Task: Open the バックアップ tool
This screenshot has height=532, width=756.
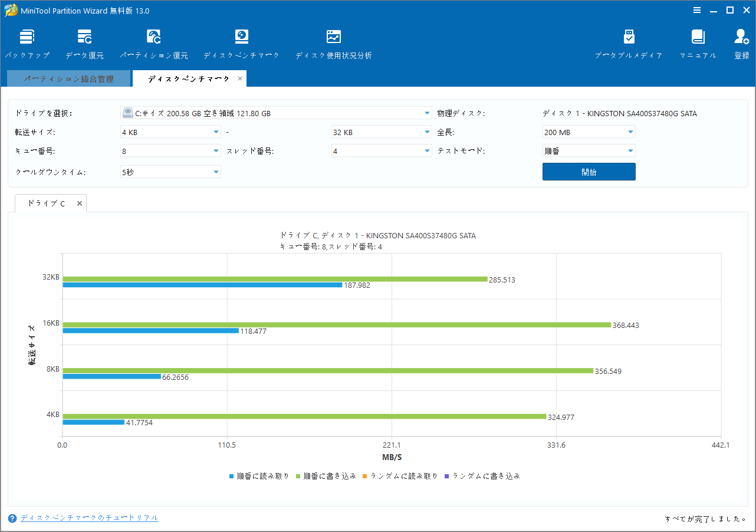Action: click(x=27, y=42)
